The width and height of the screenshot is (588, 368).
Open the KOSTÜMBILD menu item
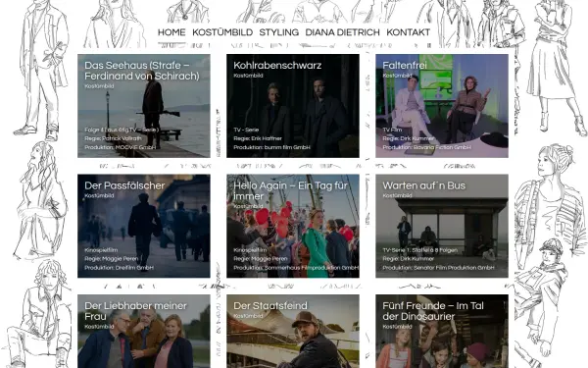222,32
